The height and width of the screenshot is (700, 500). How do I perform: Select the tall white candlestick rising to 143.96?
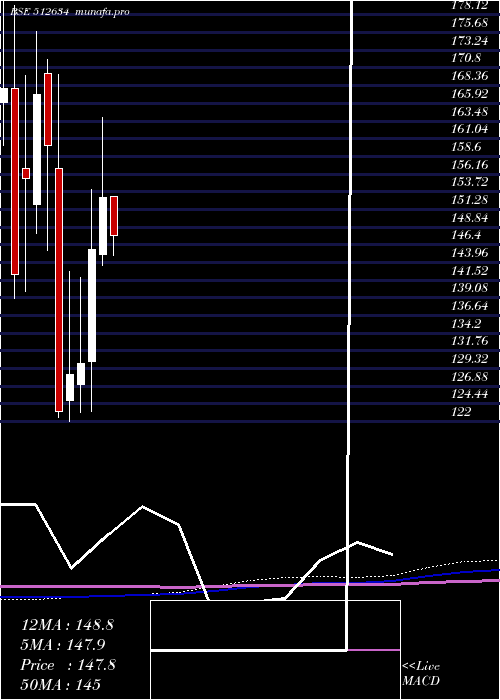coord(92,305)
